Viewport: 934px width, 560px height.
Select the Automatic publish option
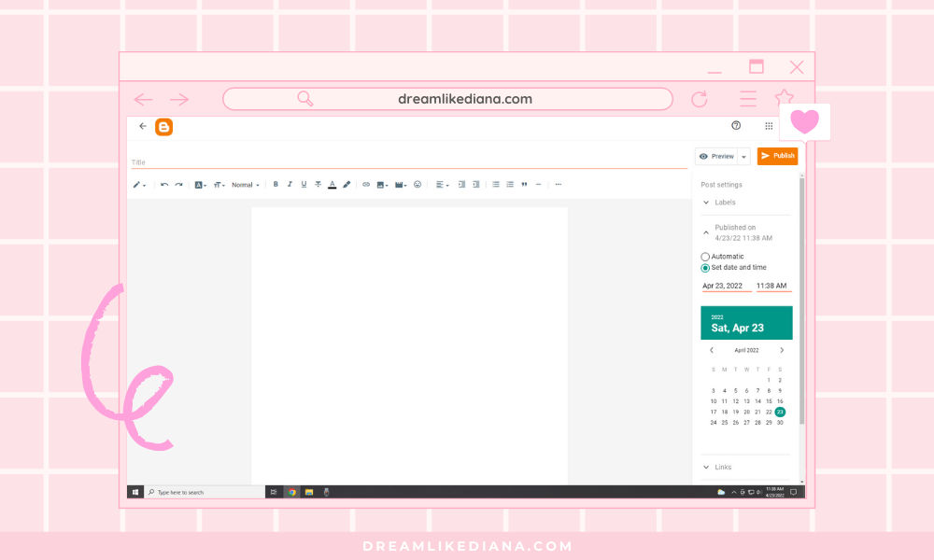[x=705, y=256]
